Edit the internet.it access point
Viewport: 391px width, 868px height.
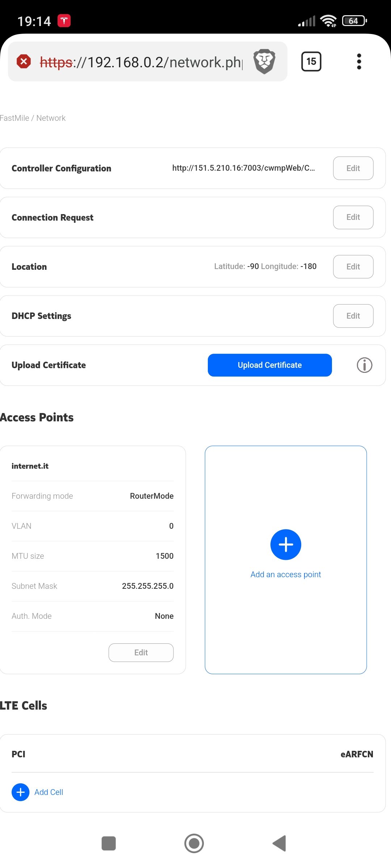pyautogui.click(x=141, y=652)
